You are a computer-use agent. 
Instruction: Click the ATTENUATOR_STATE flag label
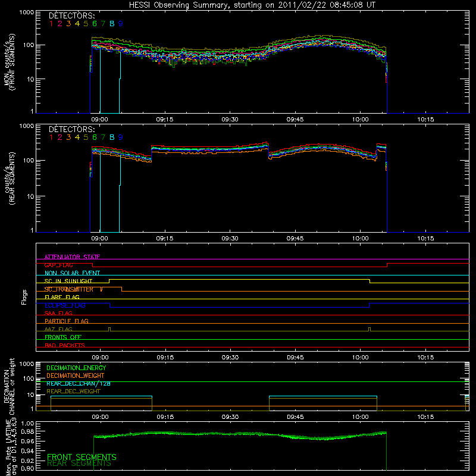72,257
